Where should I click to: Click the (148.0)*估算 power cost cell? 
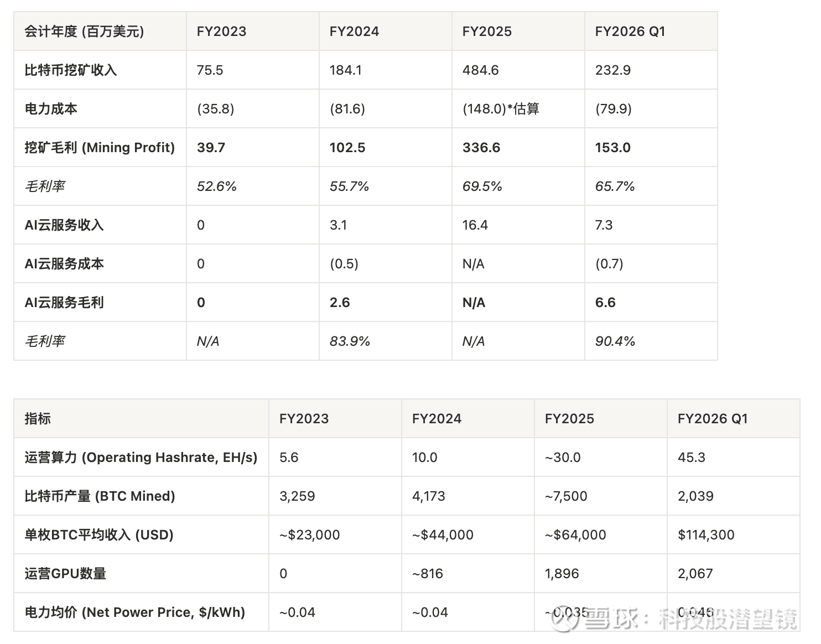point(500,109)
